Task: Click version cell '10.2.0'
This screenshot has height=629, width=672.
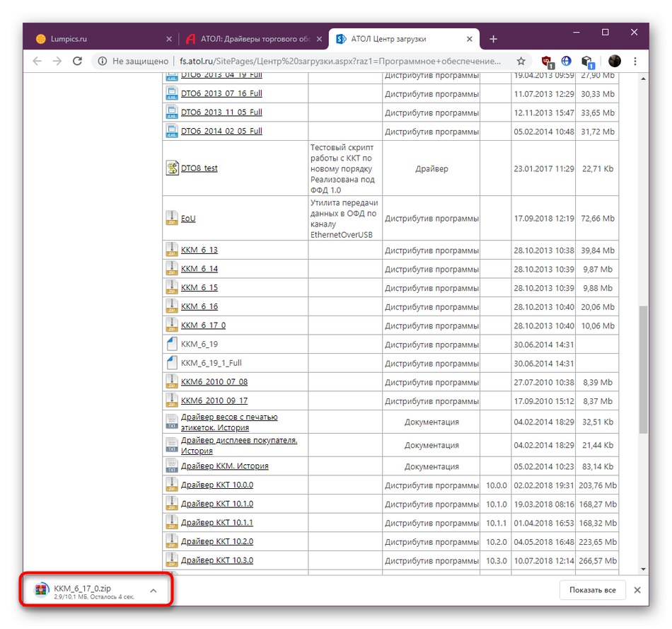Action: (x=496, y=542)
